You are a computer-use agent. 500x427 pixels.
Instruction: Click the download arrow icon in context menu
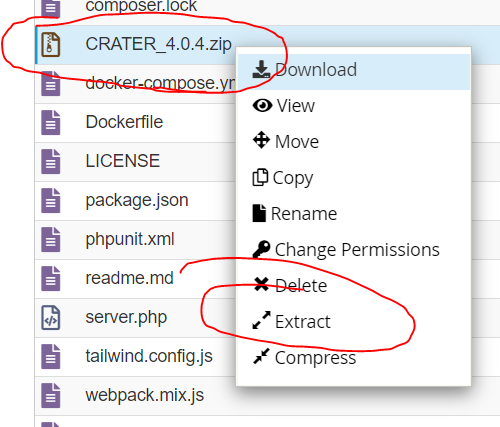261,69
